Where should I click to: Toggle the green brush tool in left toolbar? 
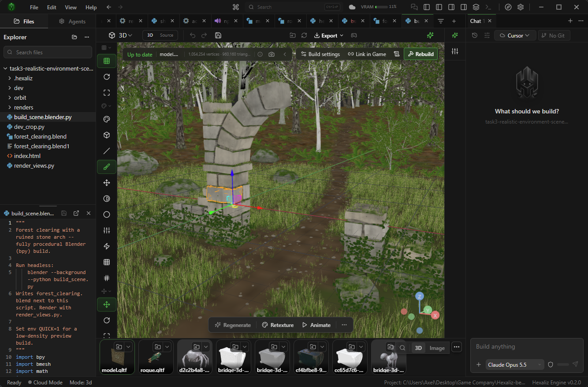(107, 167)
